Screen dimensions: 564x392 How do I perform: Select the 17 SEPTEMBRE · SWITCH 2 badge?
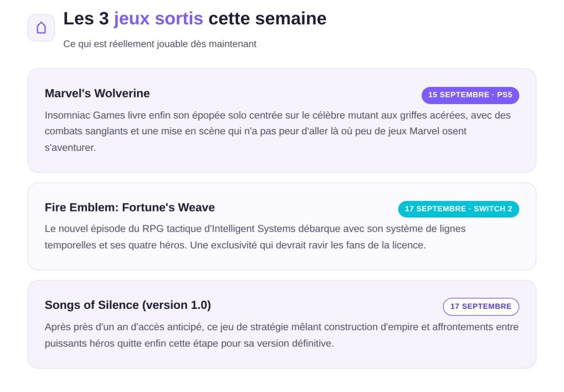click(x=458, y=209)
